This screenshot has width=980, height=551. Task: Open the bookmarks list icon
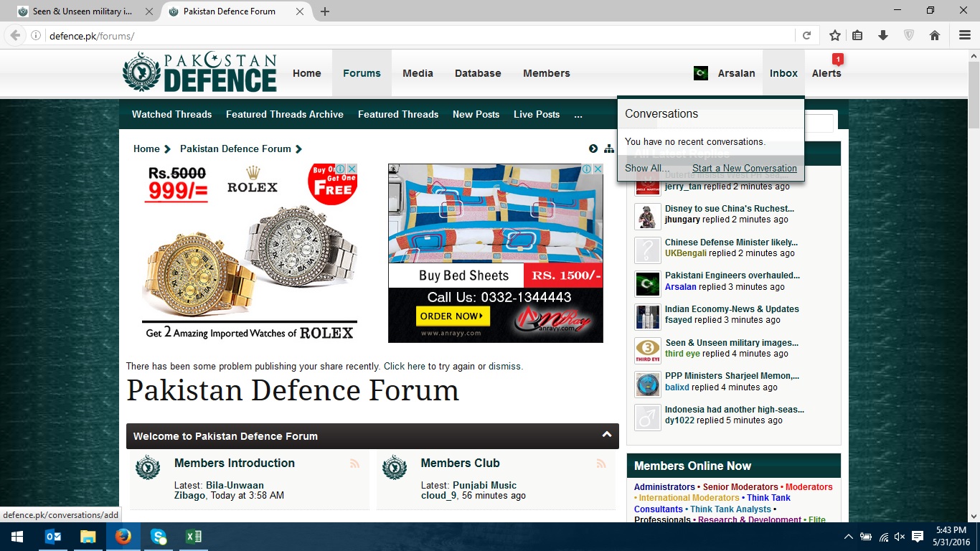coord(857,35)
